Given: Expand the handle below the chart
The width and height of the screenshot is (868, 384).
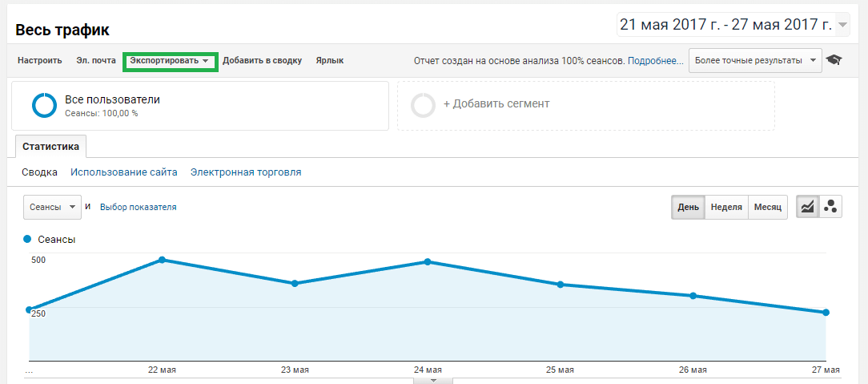Looking at the screenshot, I should point(433,380).
